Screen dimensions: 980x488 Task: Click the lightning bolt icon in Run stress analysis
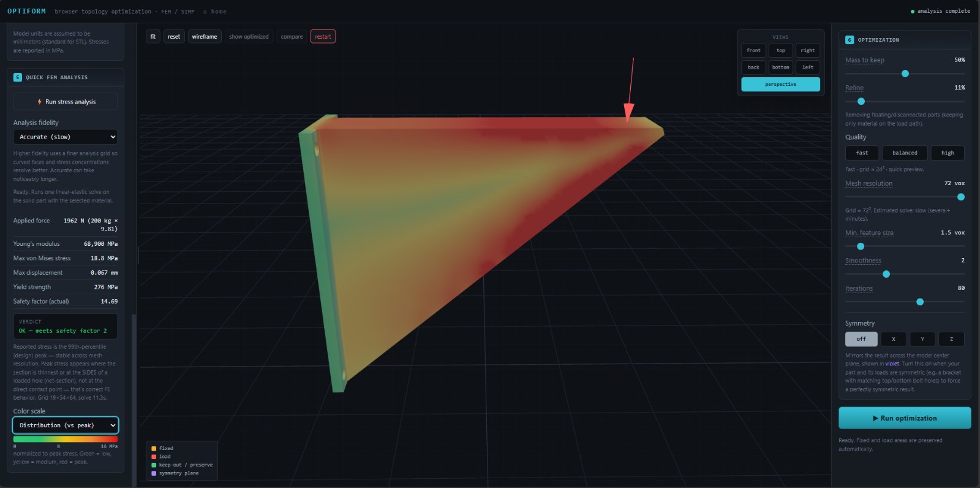point(40,102)
